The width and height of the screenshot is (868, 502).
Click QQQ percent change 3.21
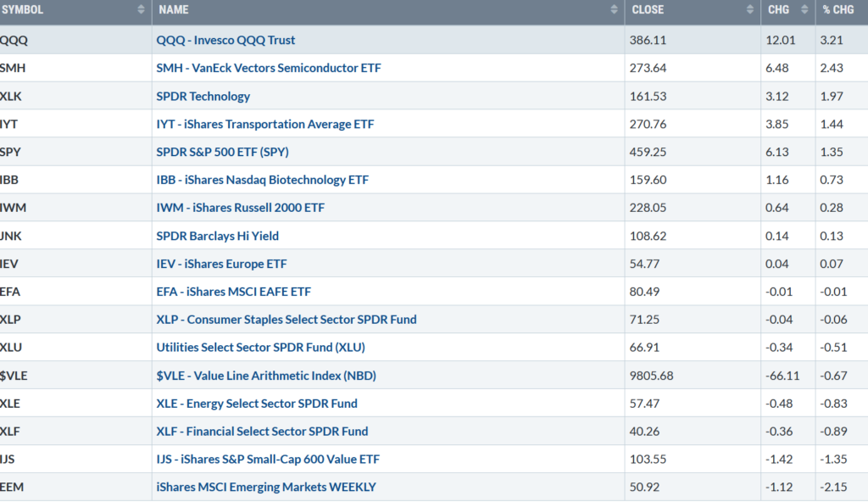click(x=832, y=40)
